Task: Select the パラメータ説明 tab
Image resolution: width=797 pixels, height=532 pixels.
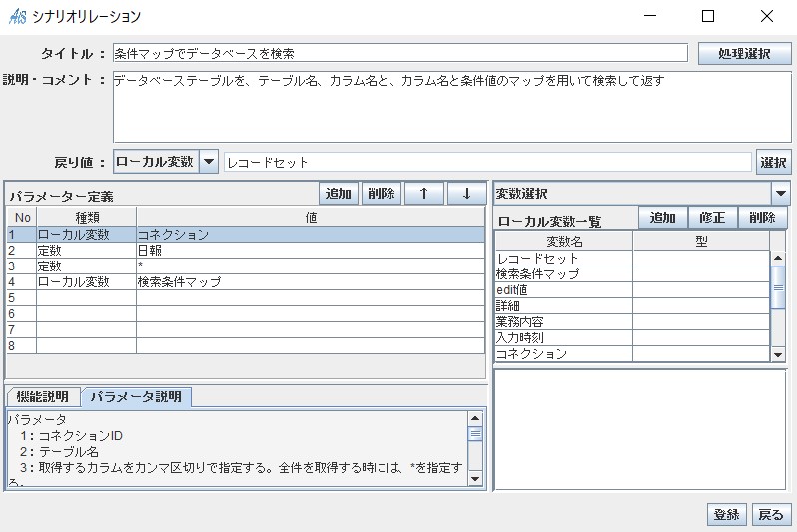Action: pyautogui.click(x=136, y=397)
